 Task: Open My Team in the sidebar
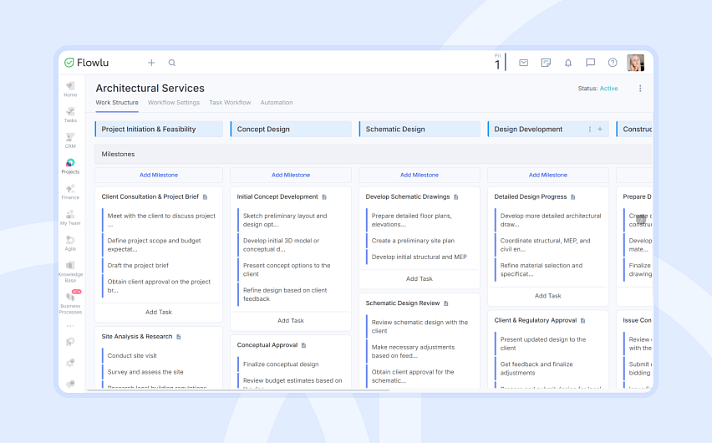[70, 217]
